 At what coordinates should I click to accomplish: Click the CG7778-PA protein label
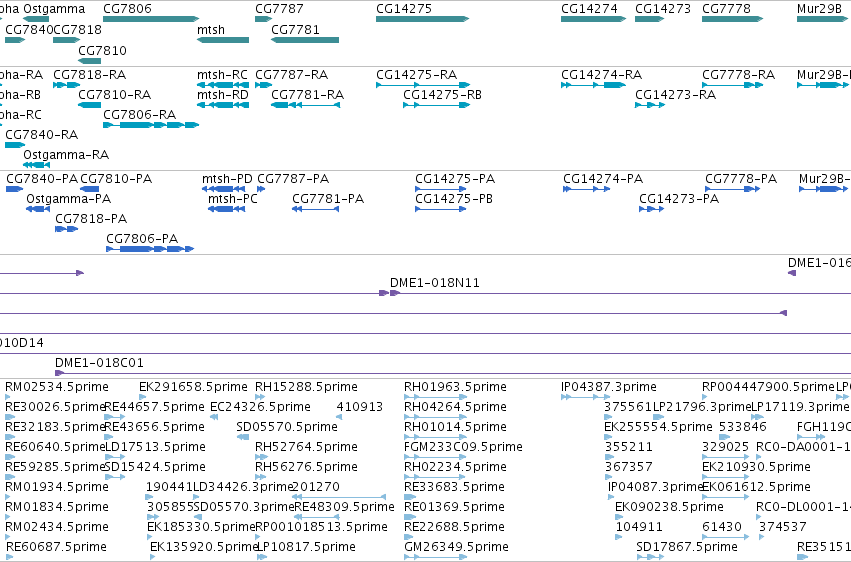(741, 178)
